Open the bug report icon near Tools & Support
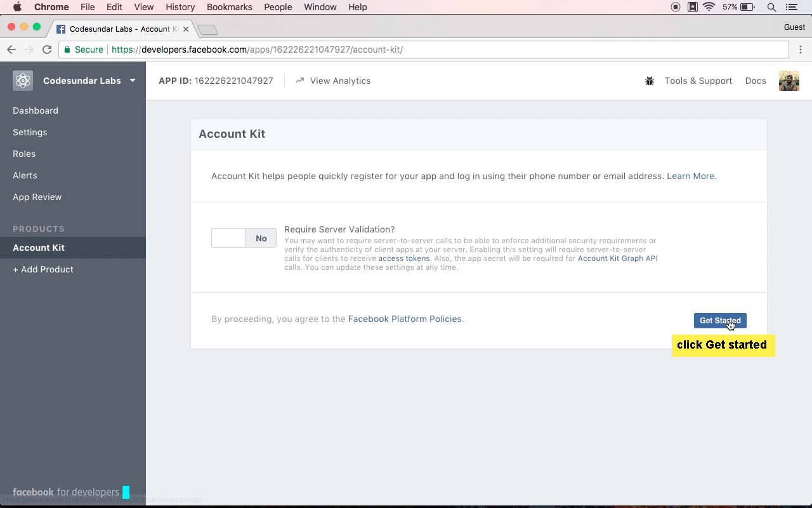The image size is (812, 508). click(x=650, y=81)
